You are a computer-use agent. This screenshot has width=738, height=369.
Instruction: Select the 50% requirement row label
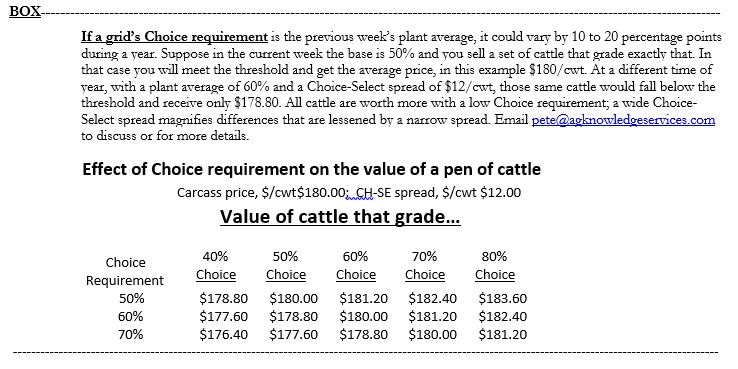click(131, 298)
